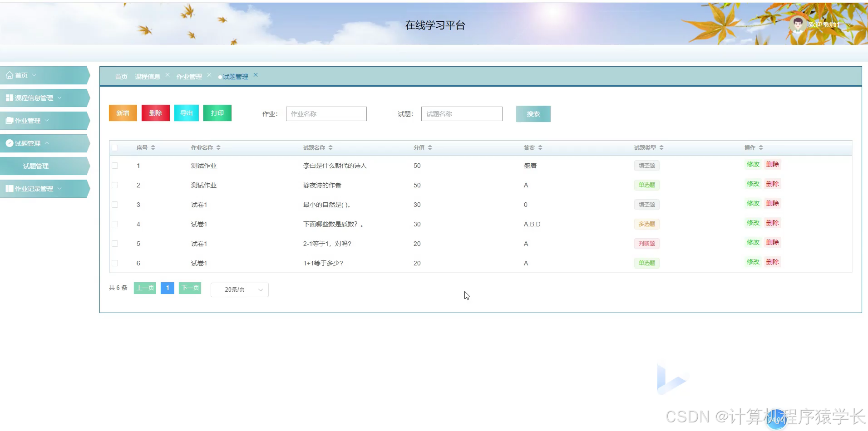
Task: Click the 试题管理 round sidebar icon
Action: (x=9, y=143)
